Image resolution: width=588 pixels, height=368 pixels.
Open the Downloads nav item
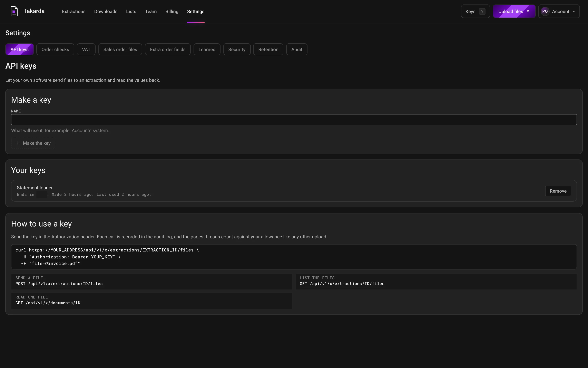(x=106, y=11)
